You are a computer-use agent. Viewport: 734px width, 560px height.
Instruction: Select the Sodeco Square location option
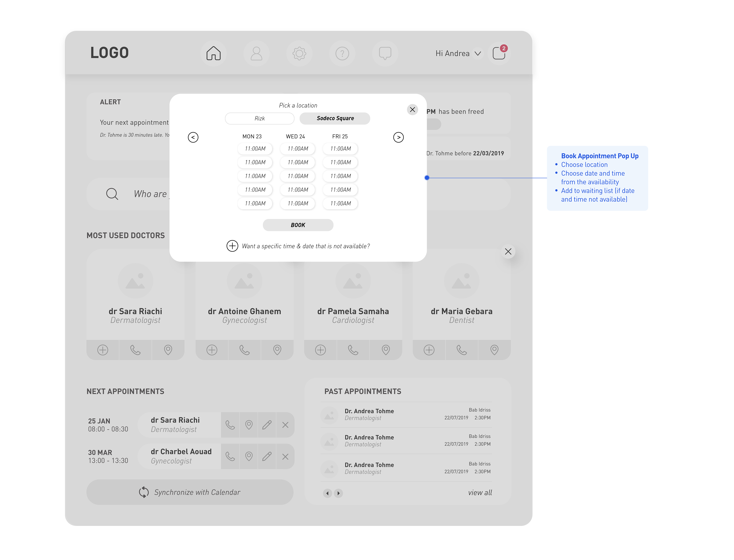[335, 118]
